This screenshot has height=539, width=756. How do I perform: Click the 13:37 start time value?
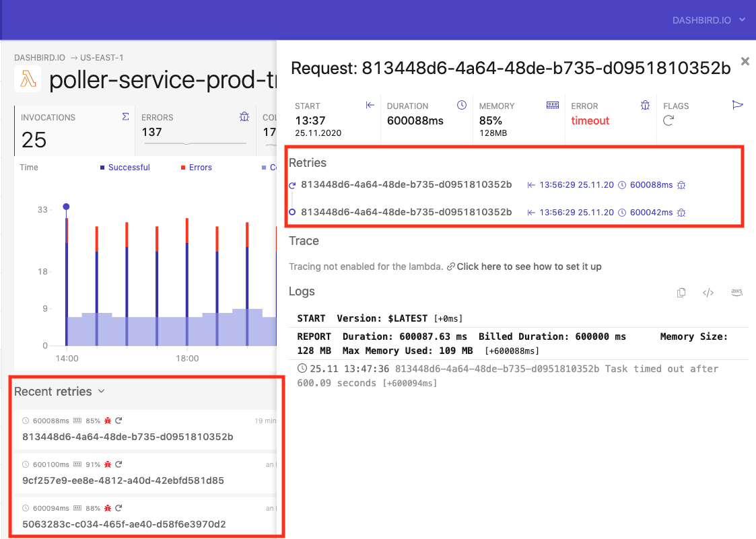[x=310, y=120]
